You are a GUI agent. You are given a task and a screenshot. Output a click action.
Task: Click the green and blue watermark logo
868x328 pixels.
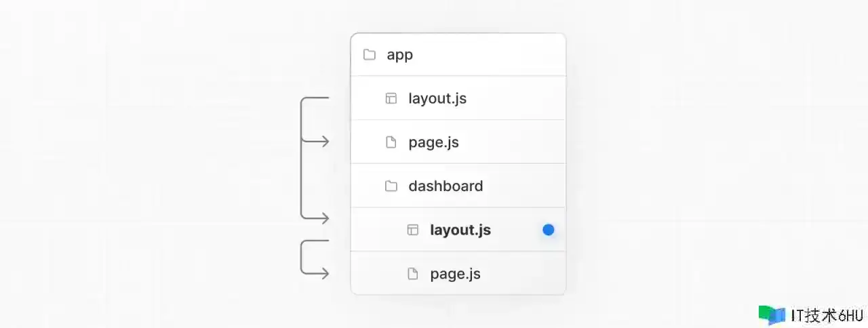coord(772,315)
